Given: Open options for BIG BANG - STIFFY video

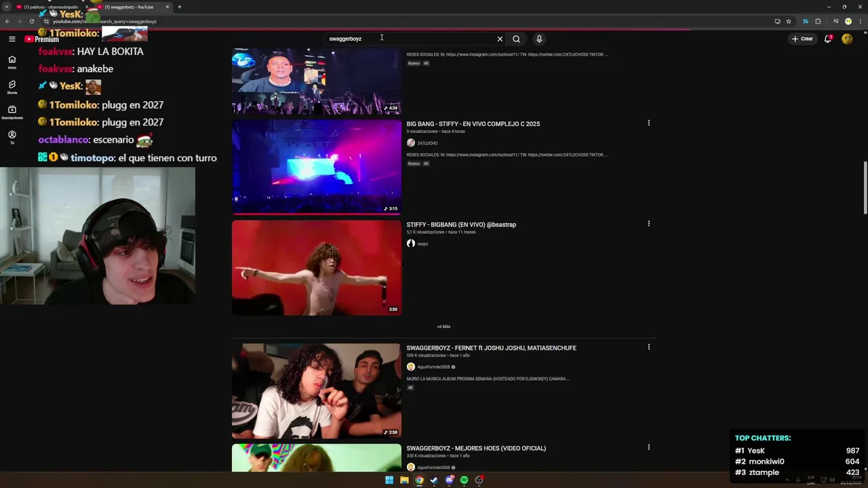Looking at the screenshot, I should (x=648, y=123).
